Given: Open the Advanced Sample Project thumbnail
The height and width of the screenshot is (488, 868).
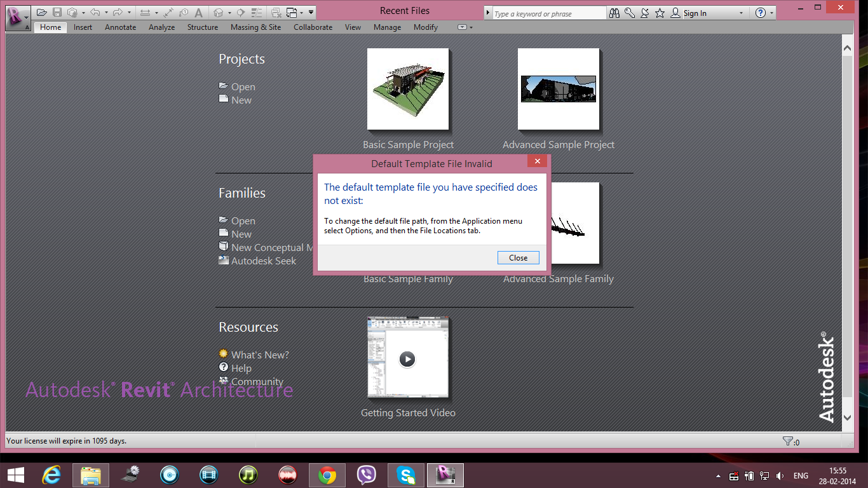Looking at the screenshot, I should click(x=559, y=89).
